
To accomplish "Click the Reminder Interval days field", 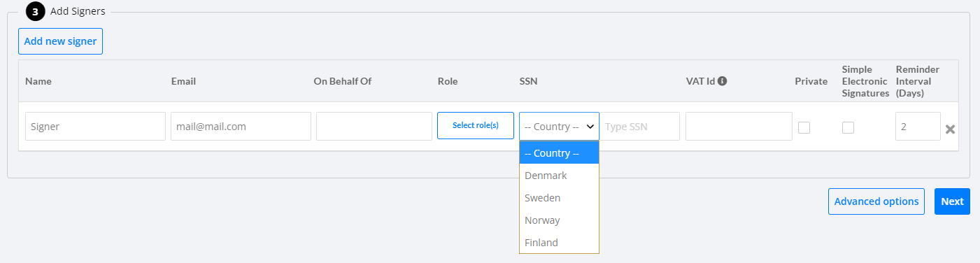I will [x=918, y=127].
